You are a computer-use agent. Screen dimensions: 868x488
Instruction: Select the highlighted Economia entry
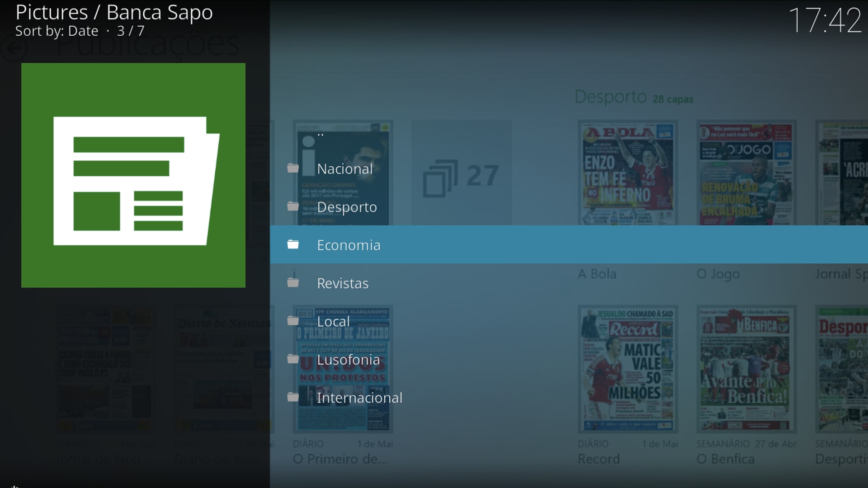[x=349, y=244]
